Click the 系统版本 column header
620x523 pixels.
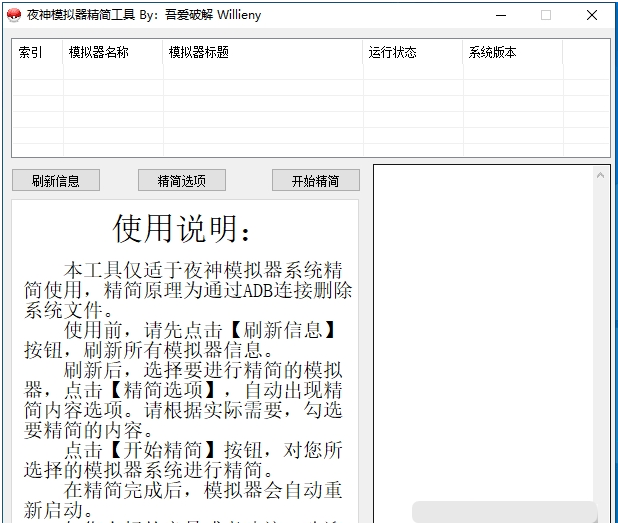coord(512,52)
